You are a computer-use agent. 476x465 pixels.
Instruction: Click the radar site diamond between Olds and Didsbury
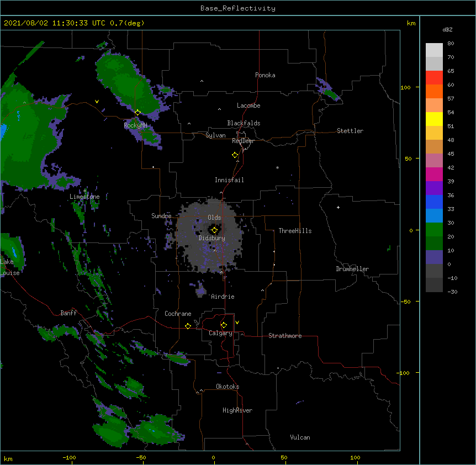(214, 230)
